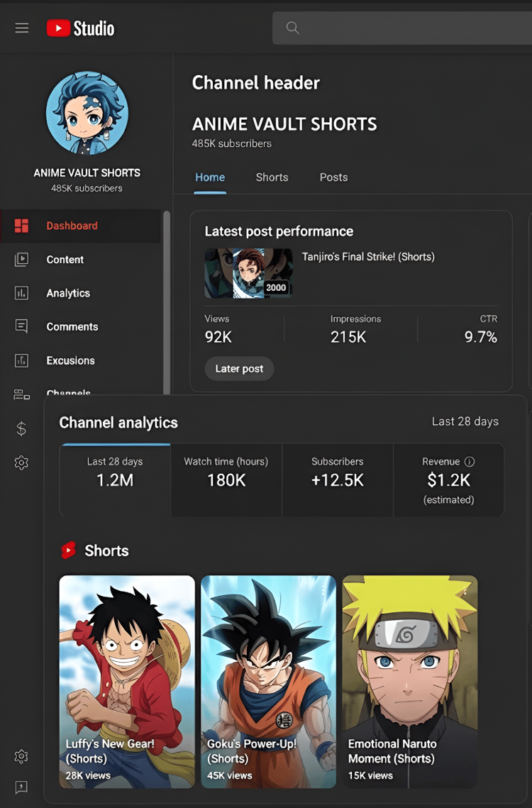
Task: Open the hamburger navigation menu
Action: pyautogui.click(x=22, y=28)
